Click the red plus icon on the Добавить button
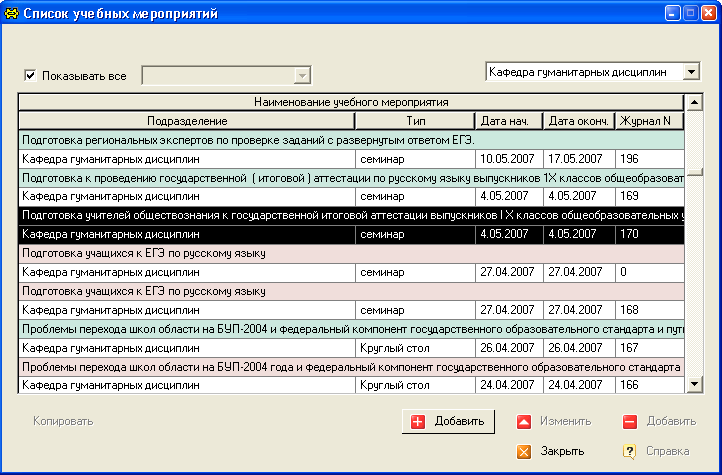The width and height of the screenshot is (722, 475). coord(418,422)
